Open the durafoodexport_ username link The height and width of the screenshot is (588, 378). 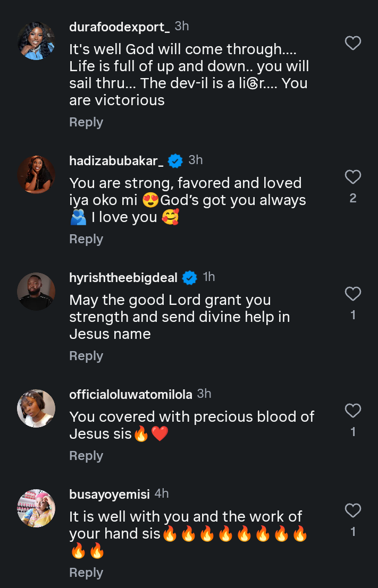coord(120,27)
